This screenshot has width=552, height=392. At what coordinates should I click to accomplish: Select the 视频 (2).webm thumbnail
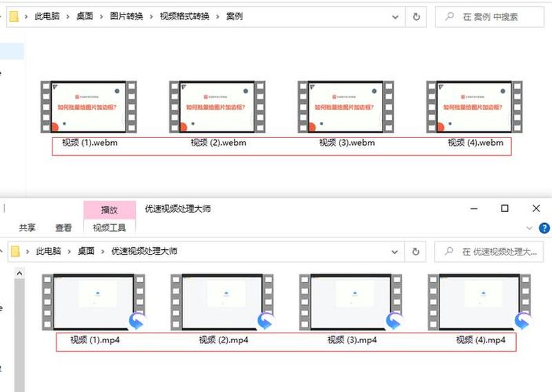pyautogui.click(x=217, y=107)
